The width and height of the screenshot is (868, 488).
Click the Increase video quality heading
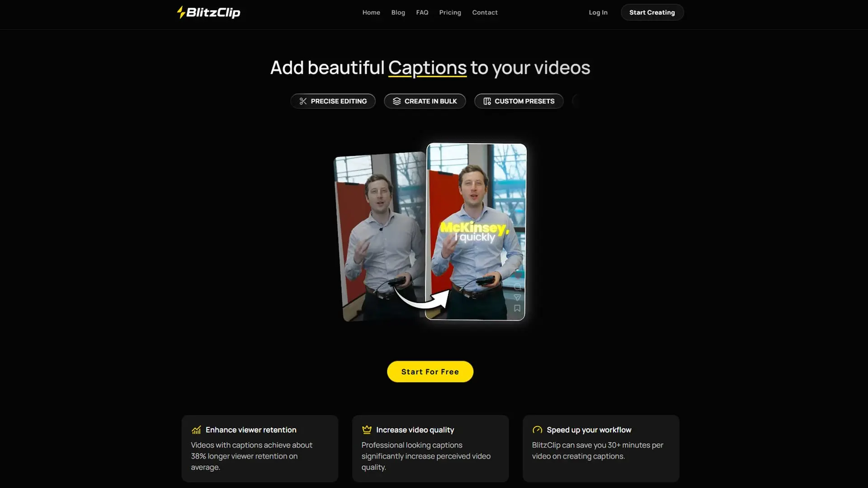(x=415, y=430)
